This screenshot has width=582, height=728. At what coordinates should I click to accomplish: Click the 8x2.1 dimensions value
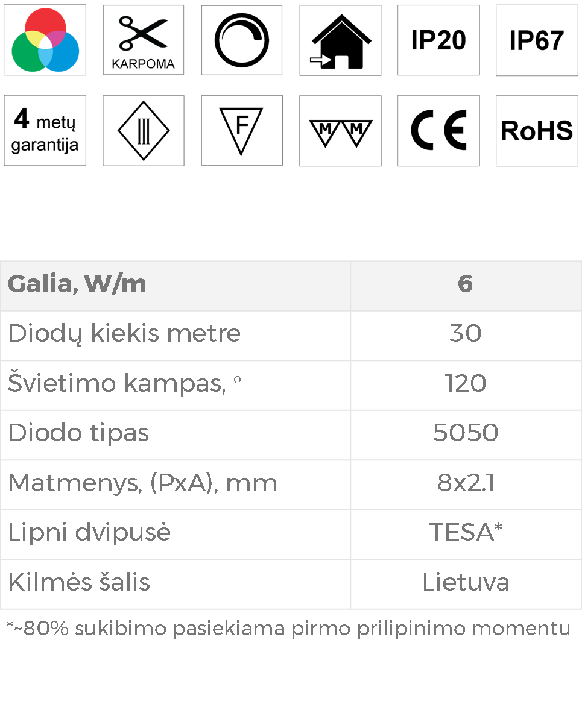[x=466, y=483]
